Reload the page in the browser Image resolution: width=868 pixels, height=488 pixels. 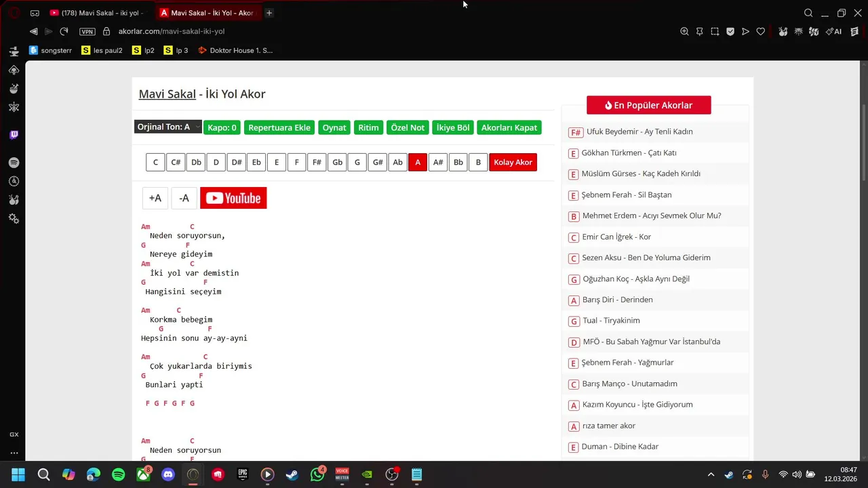click(x=64, y=31)
